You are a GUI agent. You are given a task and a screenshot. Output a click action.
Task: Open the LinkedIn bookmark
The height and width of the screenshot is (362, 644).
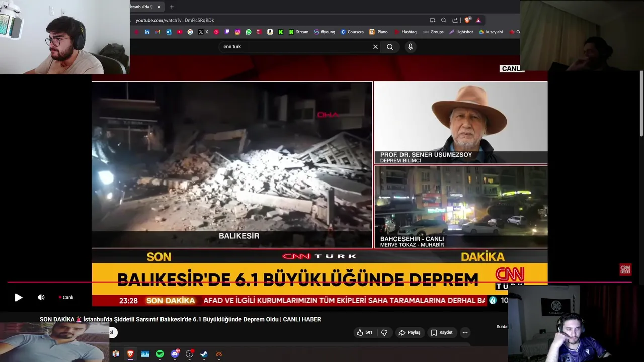pyautogui.click(x=147, y=32)
